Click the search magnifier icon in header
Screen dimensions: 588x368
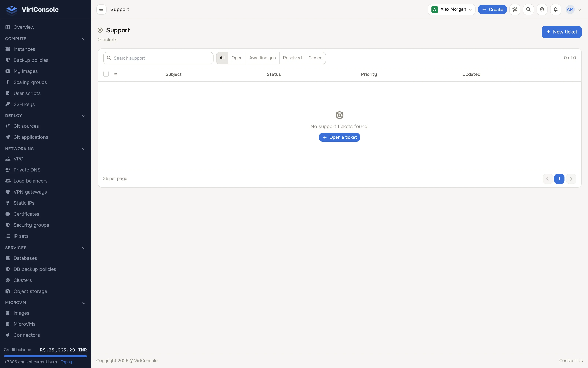pyautogui.click(x=528, y=10)
